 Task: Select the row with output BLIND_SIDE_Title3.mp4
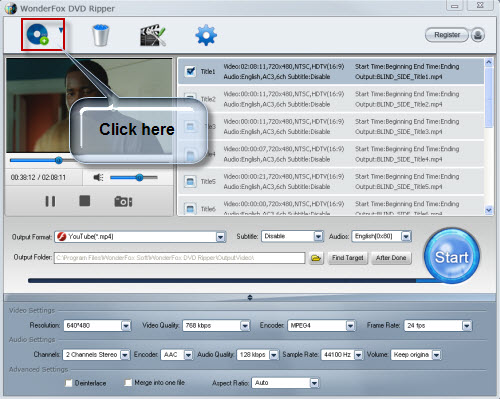click(x=331, y=126)
